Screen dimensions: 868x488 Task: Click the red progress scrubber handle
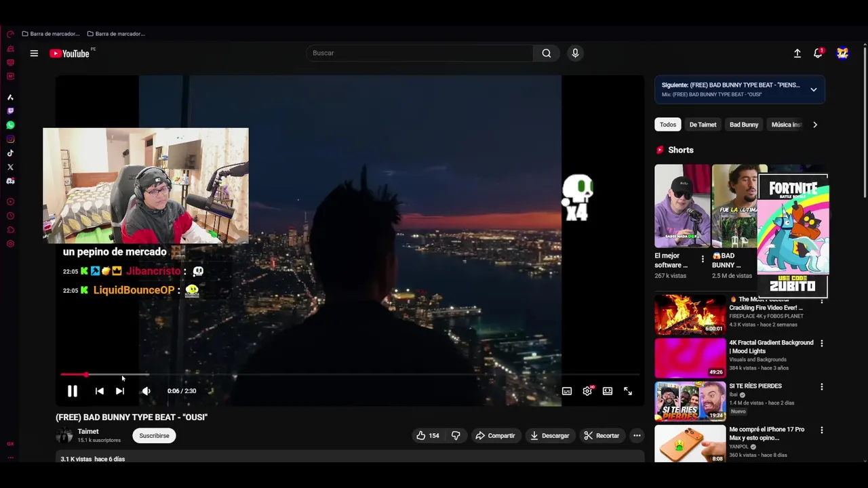pos(86,374)
